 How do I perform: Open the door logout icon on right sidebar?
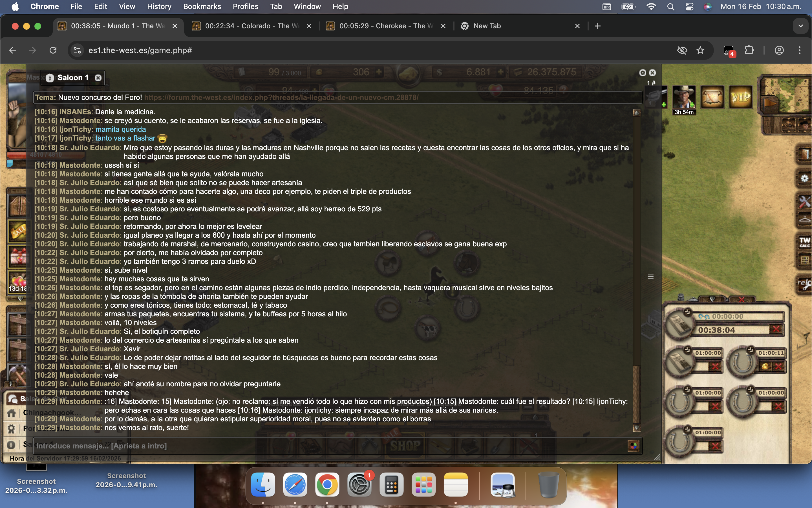coord(805,154)
